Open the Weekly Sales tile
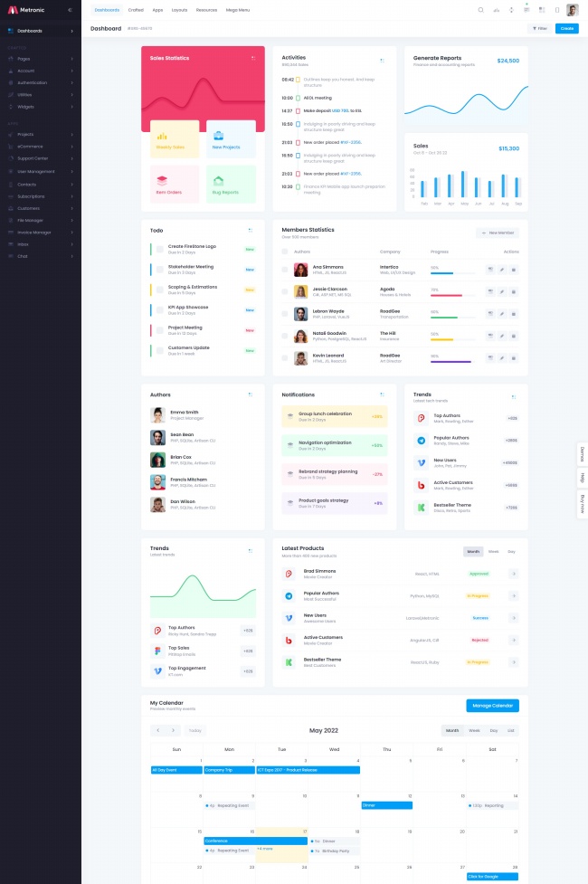This screenshot has width=588, height=884. tap(175, 138)
